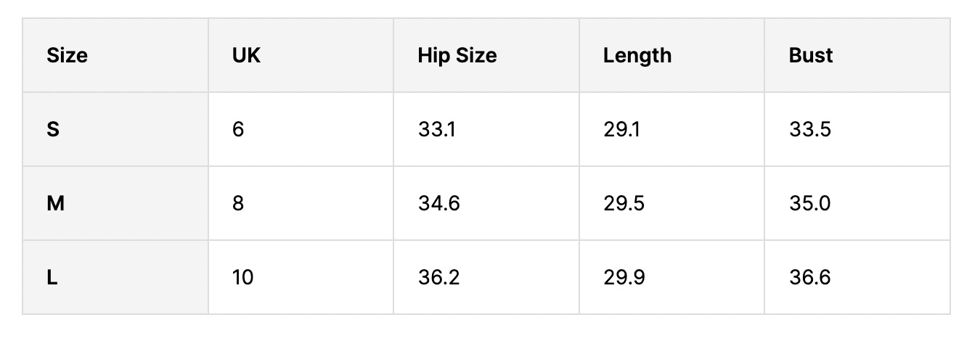Click the Size column header
Screen dimensions: 980x341
pyautogui.click(x=67, y=56)
